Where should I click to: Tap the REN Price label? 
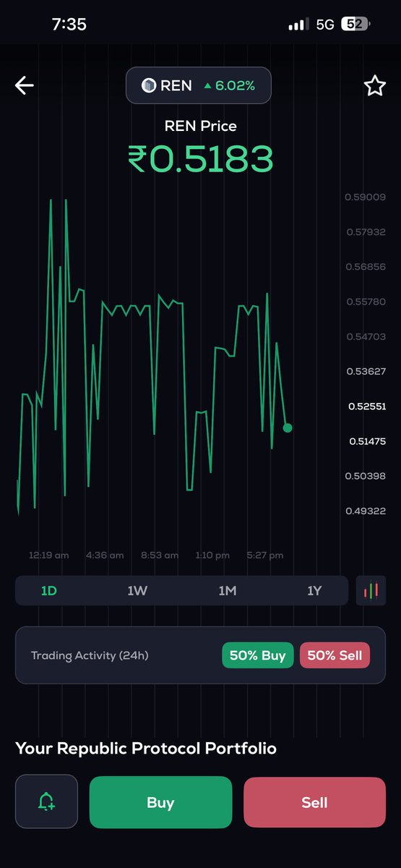pyautogui.click(x=200, y=126)
